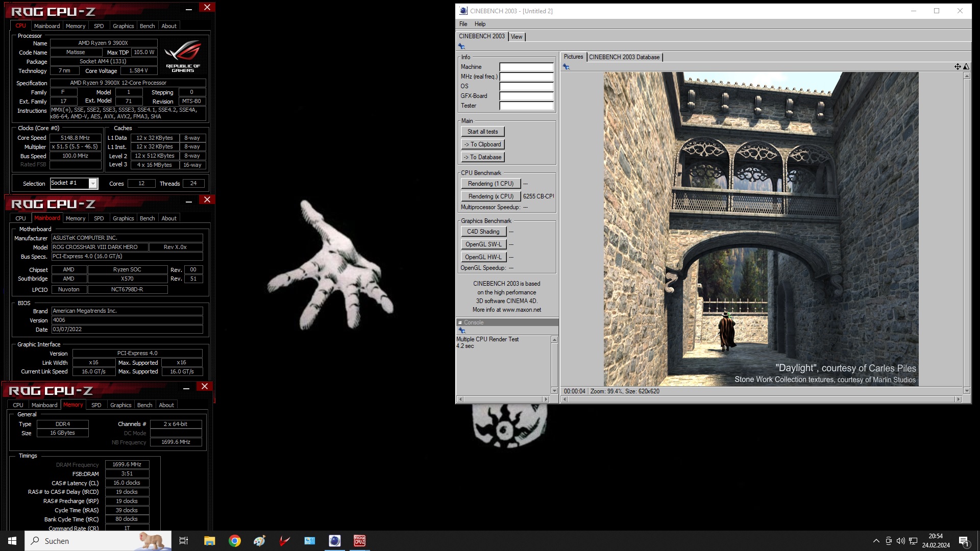Click the Multiple CPU Render Test console line

coord(487,339)
